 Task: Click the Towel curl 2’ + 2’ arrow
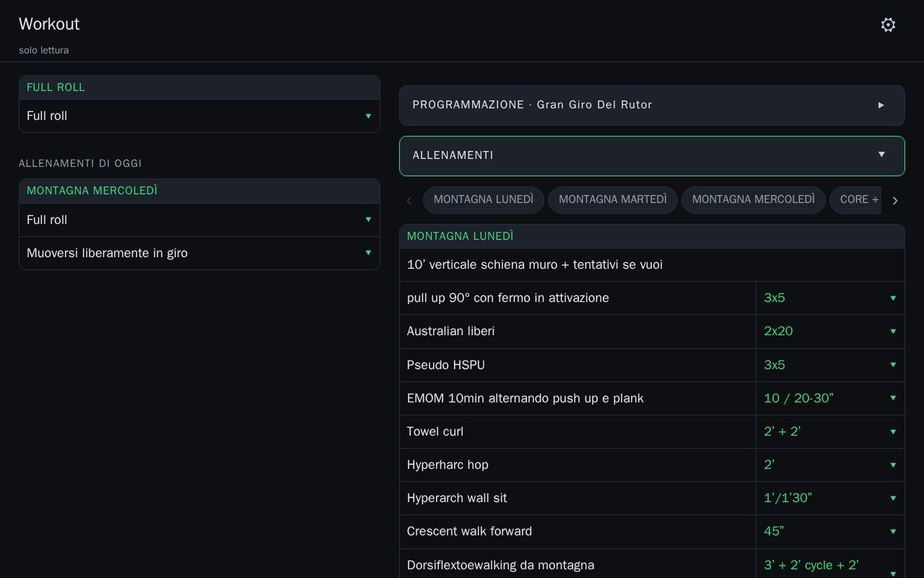[893, 432]
